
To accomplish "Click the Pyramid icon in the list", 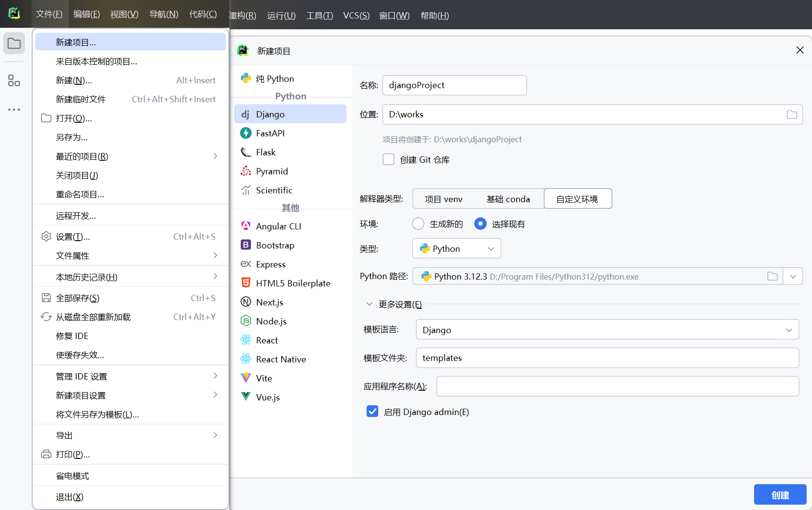I will click(246, 171).
